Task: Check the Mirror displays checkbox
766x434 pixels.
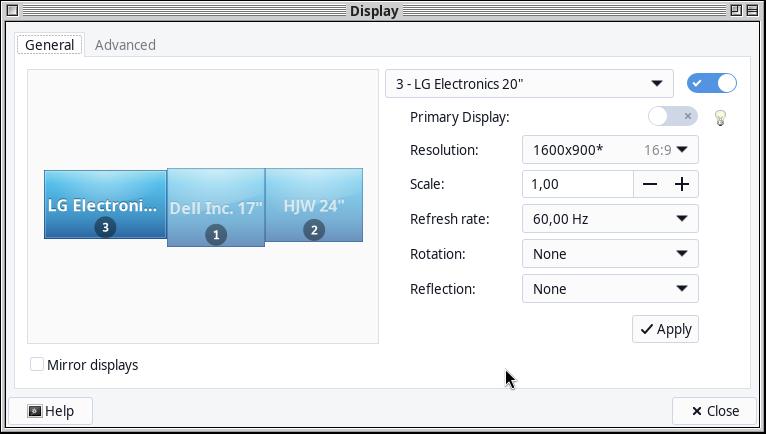Action: pos(37,364)
